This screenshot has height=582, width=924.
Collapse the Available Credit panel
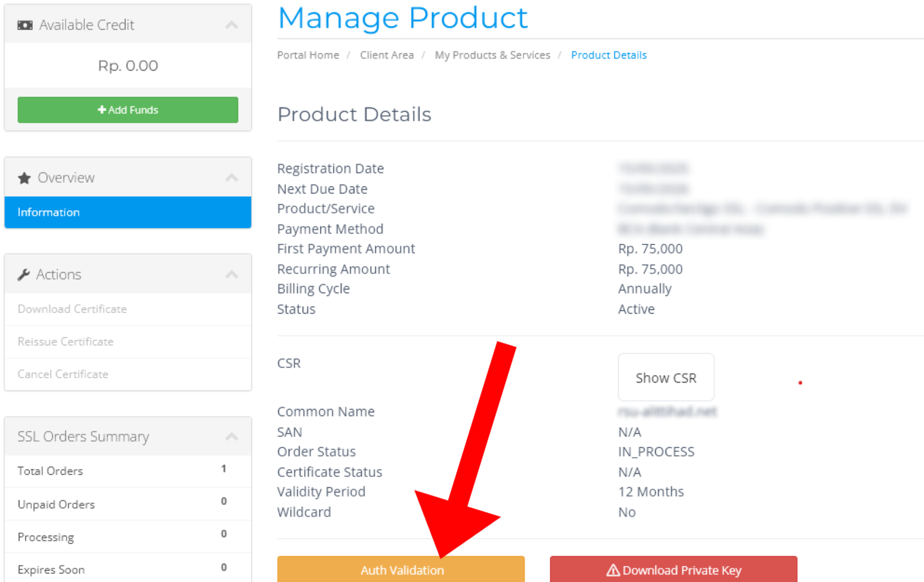click(x=232, y=25)
